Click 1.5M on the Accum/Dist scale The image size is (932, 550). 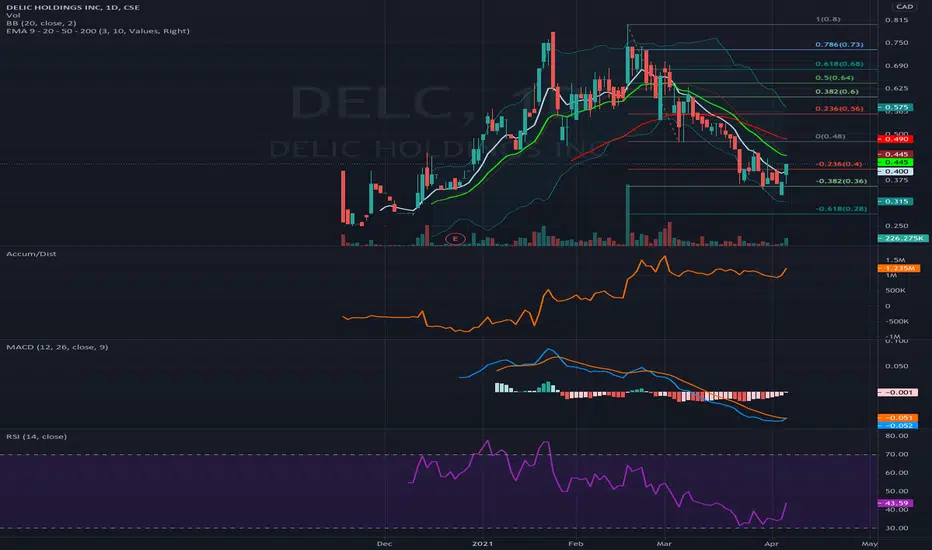coord(895,260)
